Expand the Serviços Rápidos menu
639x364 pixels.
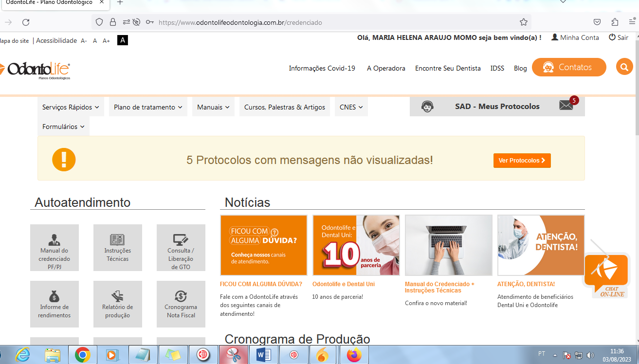(71, 107)
